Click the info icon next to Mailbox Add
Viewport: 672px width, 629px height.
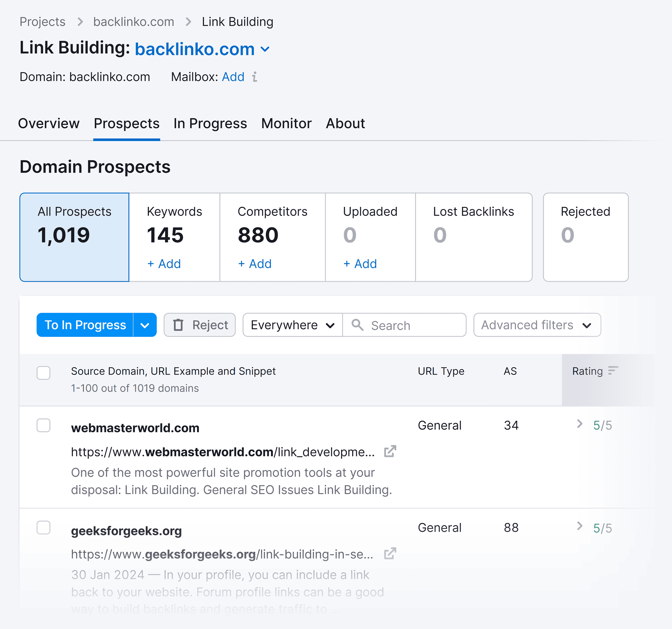click(x=254, y=77)
